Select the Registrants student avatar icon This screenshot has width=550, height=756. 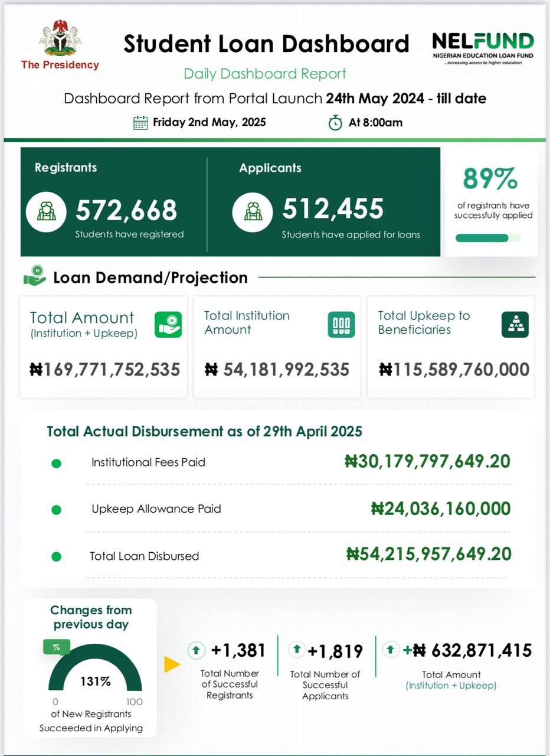(47, 211)
